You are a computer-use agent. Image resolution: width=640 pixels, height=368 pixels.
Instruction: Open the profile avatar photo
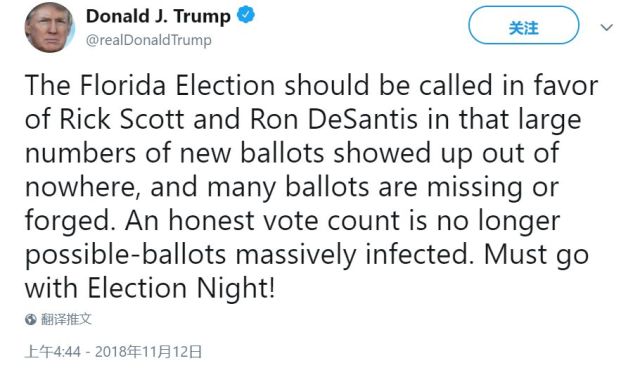[x=49, y=27]
